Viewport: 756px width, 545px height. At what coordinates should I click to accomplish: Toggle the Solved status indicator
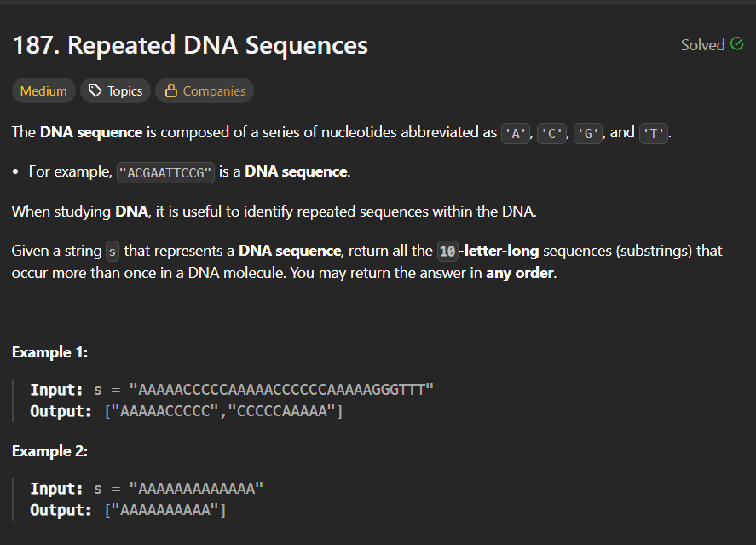[x=713, y=44]
